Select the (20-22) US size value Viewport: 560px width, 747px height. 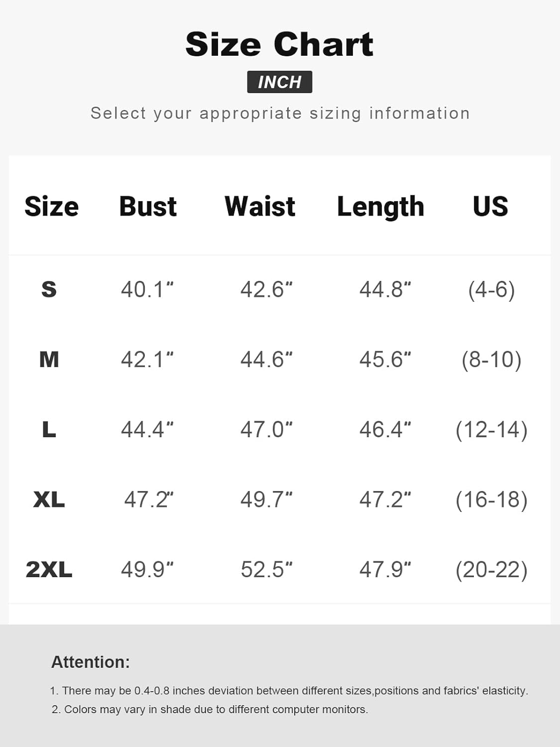(x=491, y=570)
